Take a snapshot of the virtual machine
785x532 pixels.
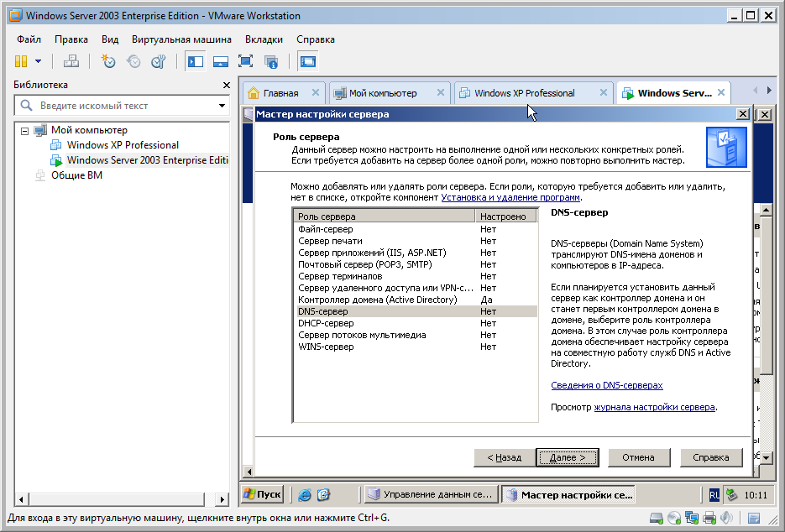[x=107, y=61]
